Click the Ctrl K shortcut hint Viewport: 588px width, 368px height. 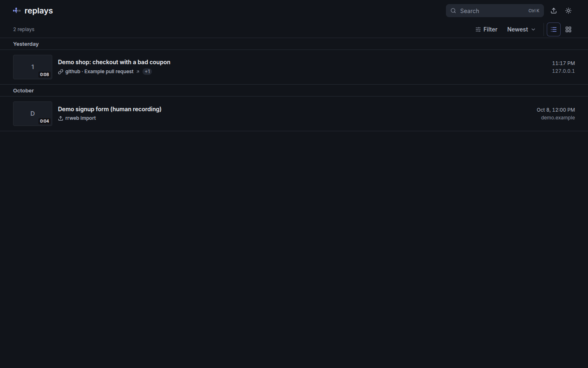point(534,11)
